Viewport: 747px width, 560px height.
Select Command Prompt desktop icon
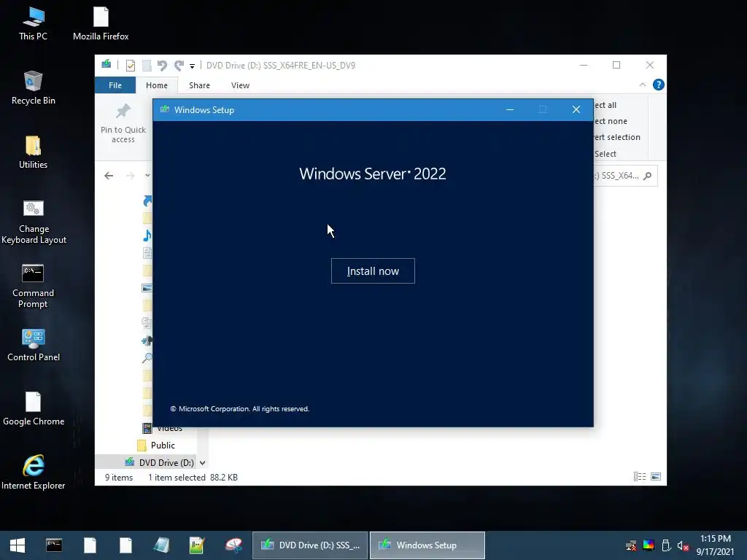(x=33, y=287)
